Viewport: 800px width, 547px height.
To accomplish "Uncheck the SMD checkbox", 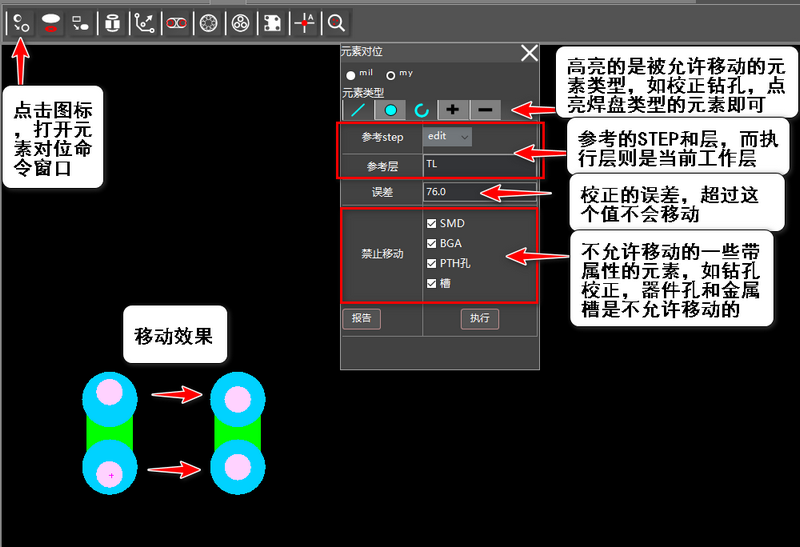I will (x=431, y=223).
